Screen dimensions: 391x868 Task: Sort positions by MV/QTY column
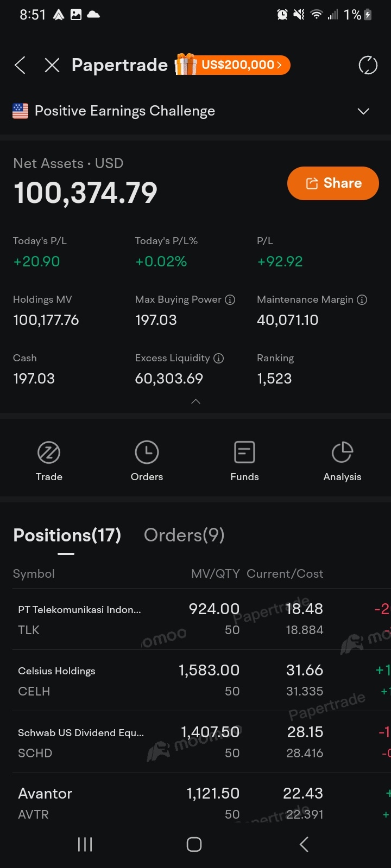215,574
